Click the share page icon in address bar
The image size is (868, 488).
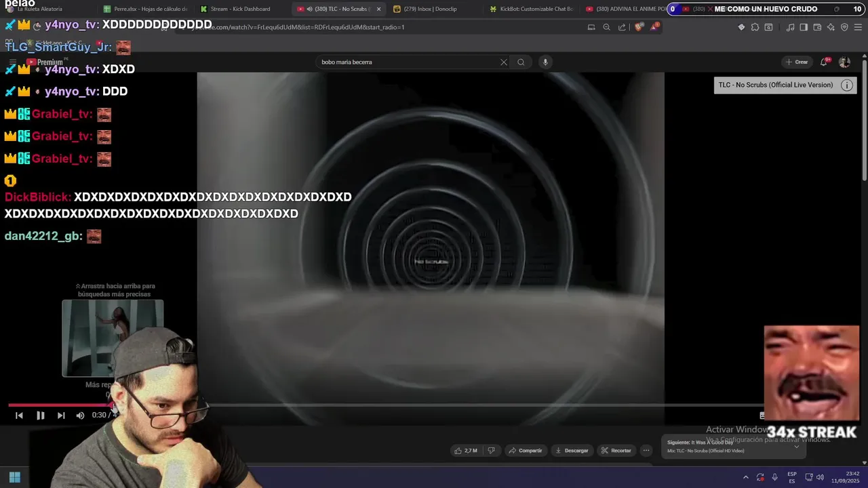(x=622, y=27)
